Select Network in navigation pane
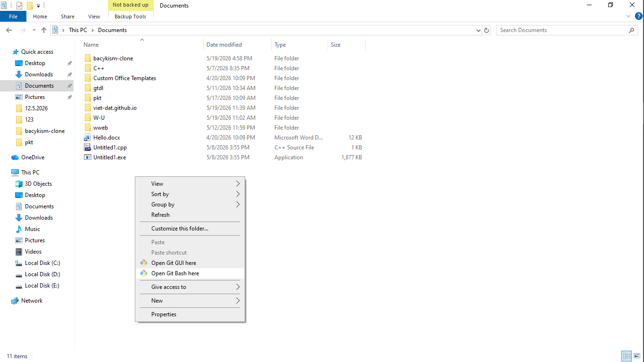 click(32, 301)
